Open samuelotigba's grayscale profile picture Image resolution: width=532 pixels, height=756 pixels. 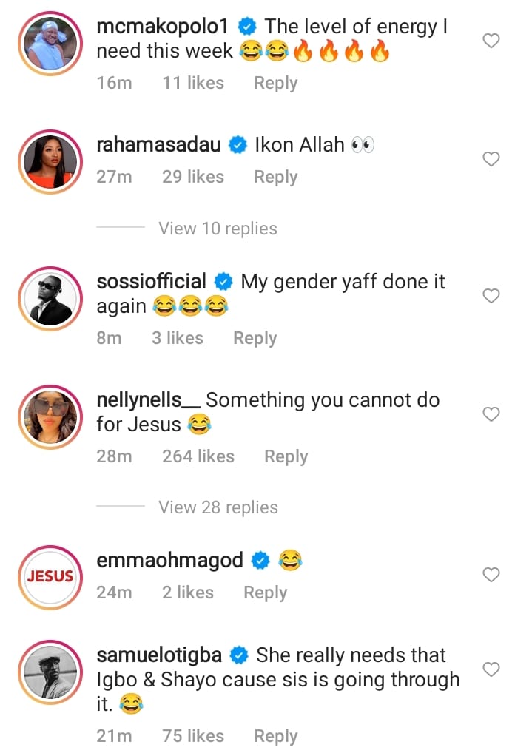coord(50,671)
